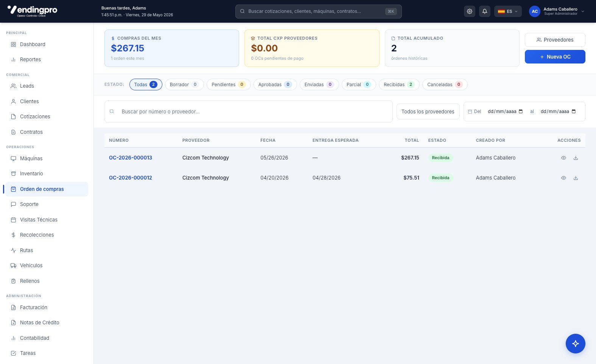Open Contabilidad in sidebar
The image size is (596, 364).
47,338
